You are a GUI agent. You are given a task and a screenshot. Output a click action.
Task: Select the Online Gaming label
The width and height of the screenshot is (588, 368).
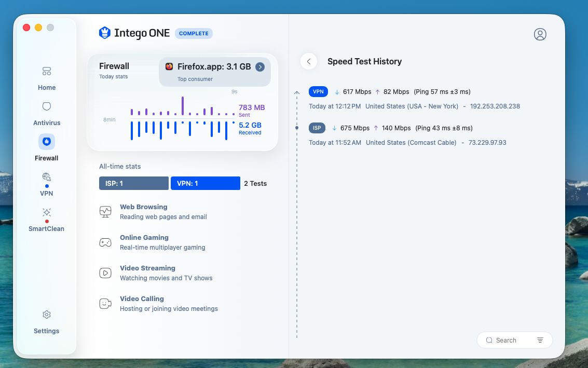coord(144,238)
